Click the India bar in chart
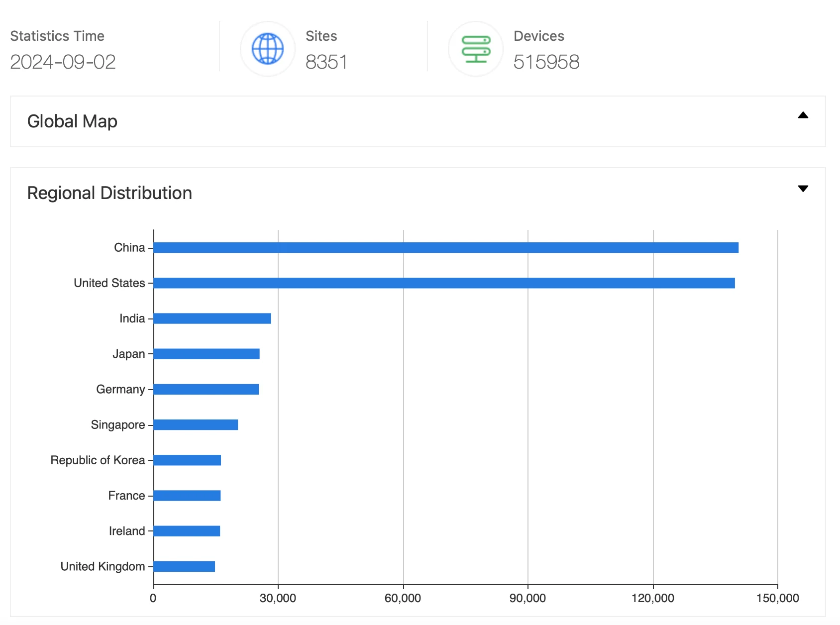Image resolution: width=840 pixels, height=625 pixels. [x=212, y=318]
